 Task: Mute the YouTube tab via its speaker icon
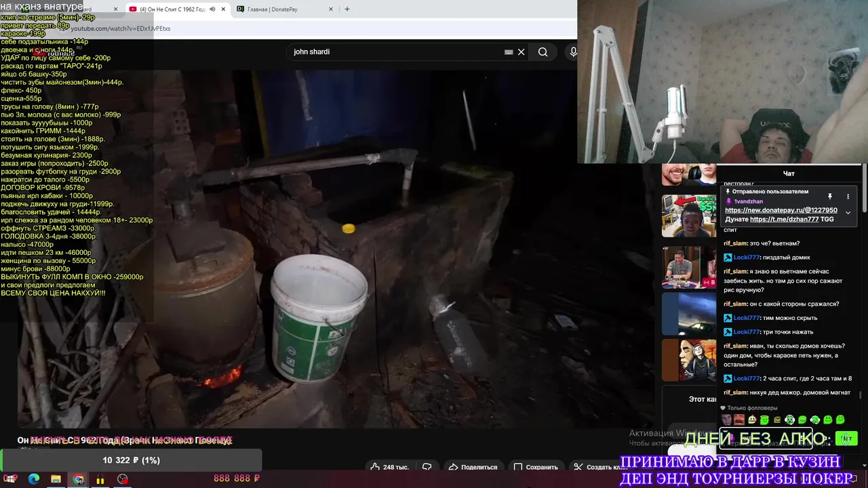[213, 9]
